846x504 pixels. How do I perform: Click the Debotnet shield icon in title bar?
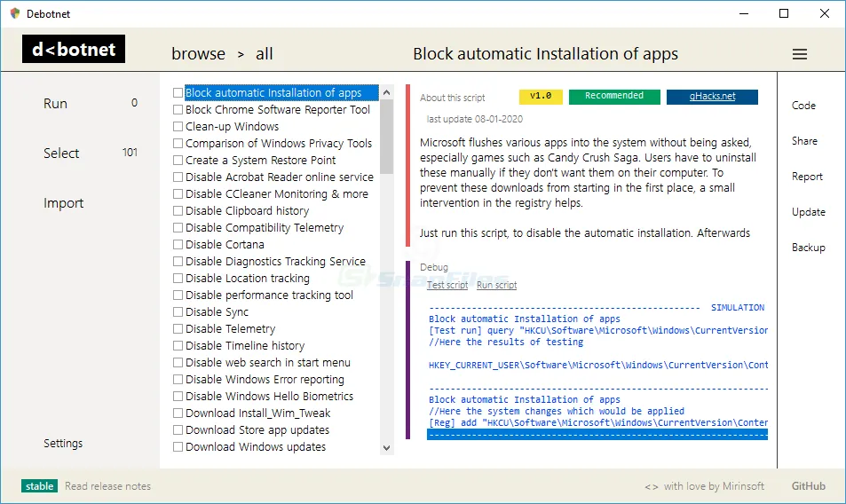click(x=15, y=13)
